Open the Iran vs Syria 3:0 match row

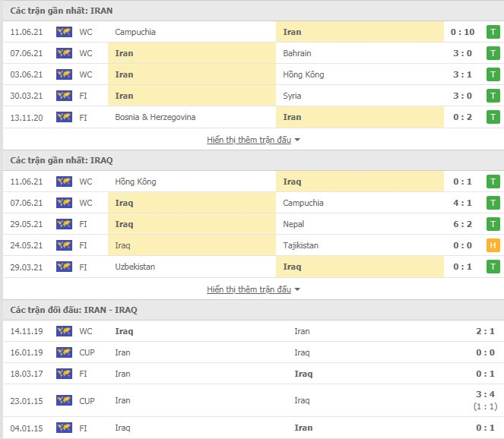click(253, 96)
